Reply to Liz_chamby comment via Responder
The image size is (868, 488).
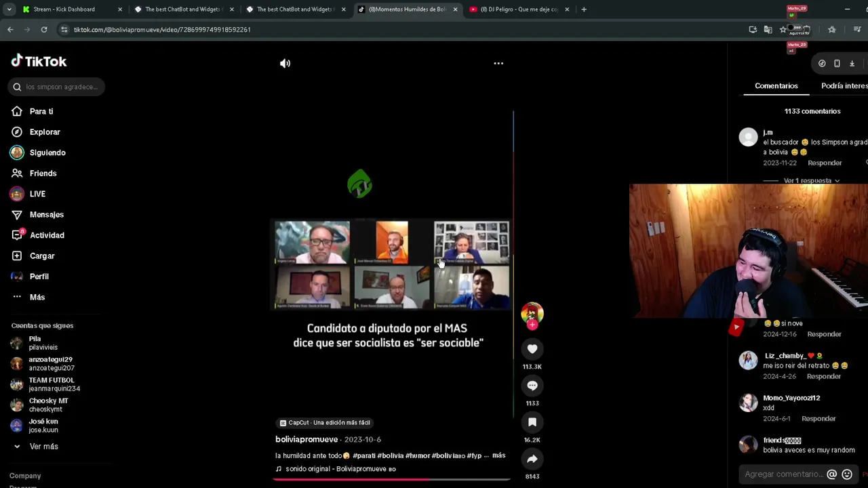824,376
